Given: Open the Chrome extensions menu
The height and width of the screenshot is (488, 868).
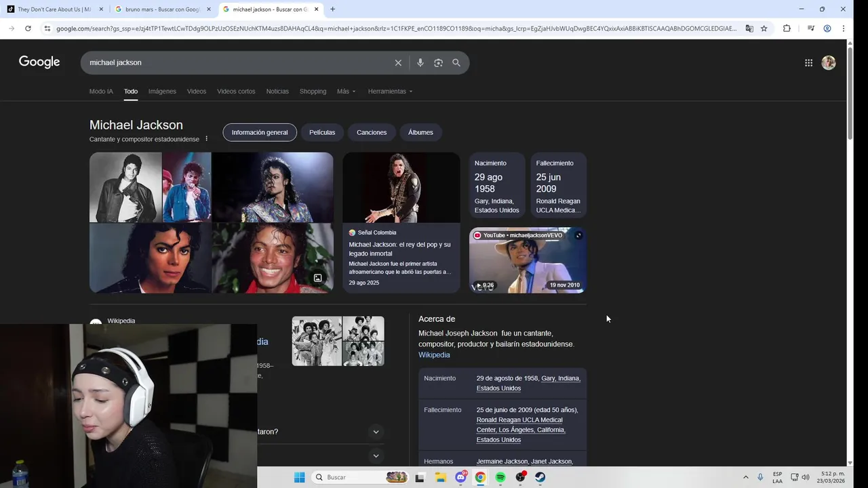Looking at the screenshot, I should coord(787,28).
